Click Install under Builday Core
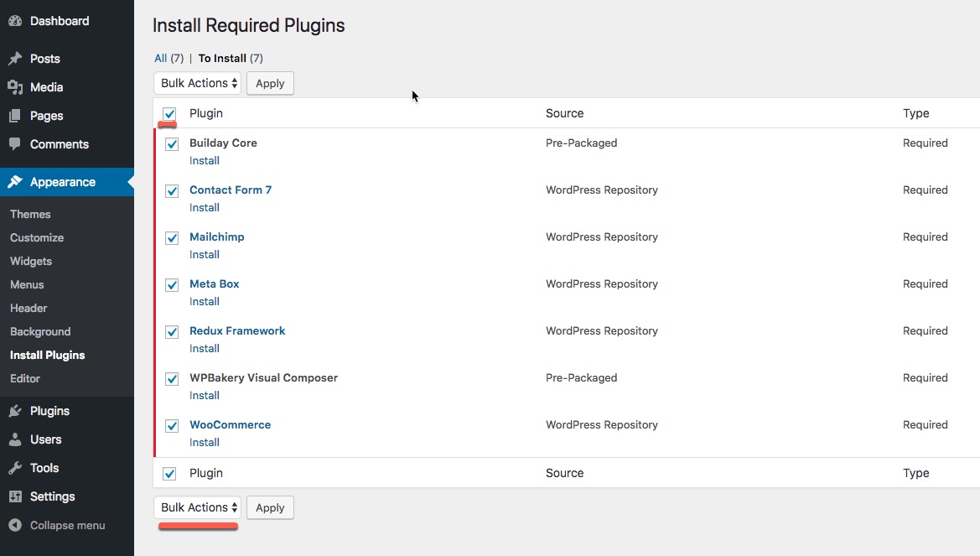Viewport: 980px width, 556px height. (205, 161)
